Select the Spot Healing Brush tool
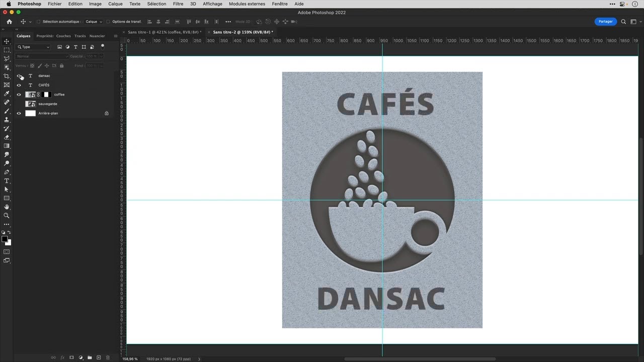This screenshot has height=362, width=644. pyautogui.click(x=7, y=102)
